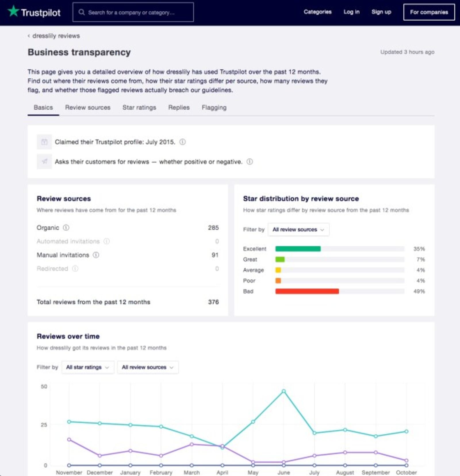Open the Categories menu
This screenshot has height=476, width=460.
tap(318, 12)
